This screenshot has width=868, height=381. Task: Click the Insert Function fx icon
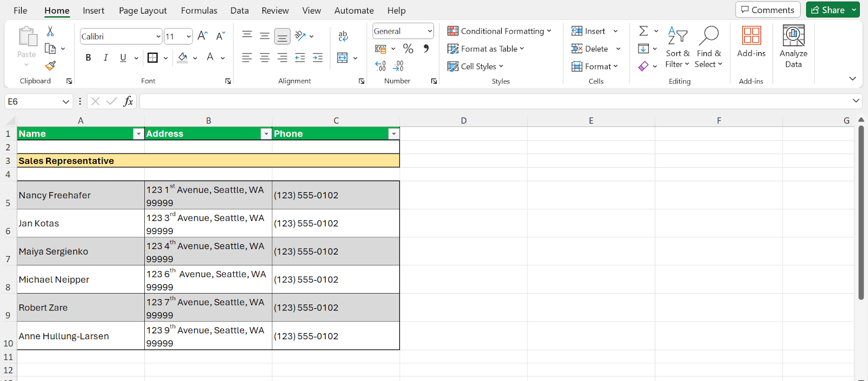(x=129, y=101)
